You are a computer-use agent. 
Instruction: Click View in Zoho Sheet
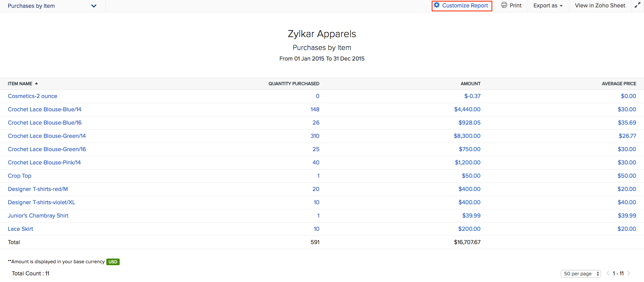[x=600, y=5]
